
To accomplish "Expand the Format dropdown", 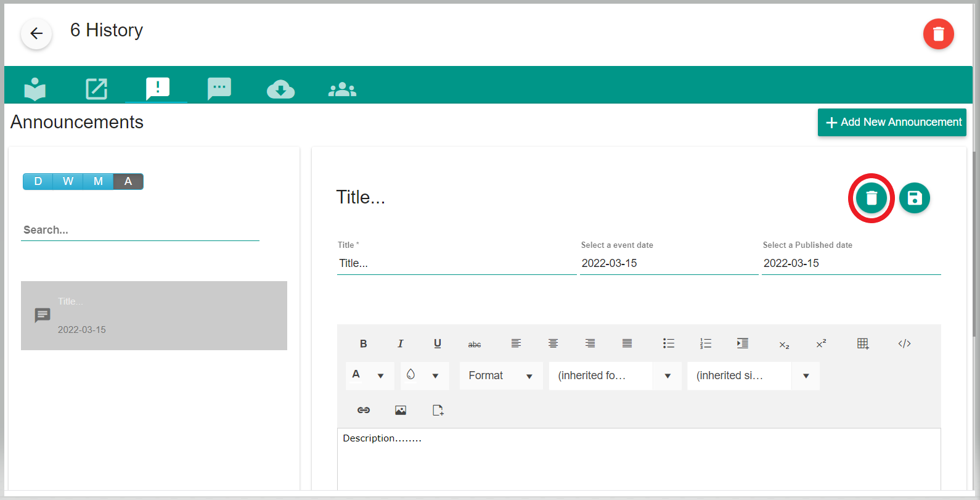I will coord(500,375).
